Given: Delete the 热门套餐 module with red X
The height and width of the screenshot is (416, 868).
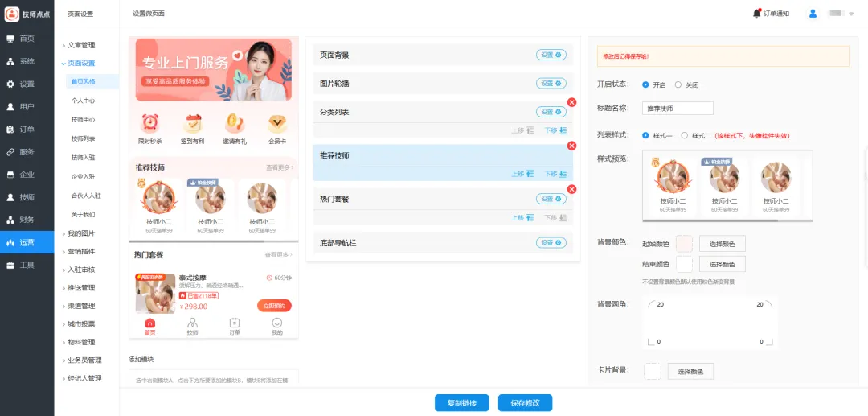Looking at the screenshot, I should click(571, 189).
